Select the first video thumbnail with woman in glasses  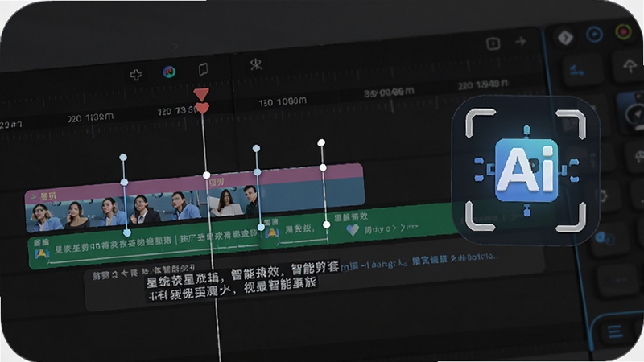43,217
